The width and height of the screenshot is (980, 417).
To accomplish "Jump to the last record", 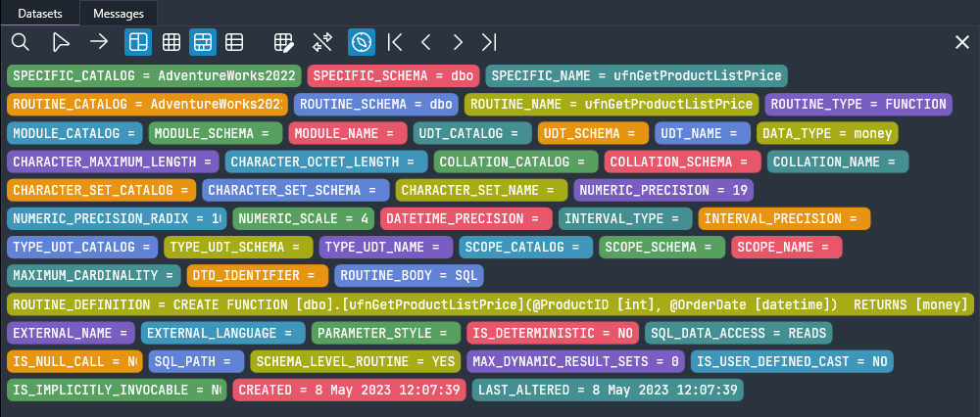I will [489, 41].
